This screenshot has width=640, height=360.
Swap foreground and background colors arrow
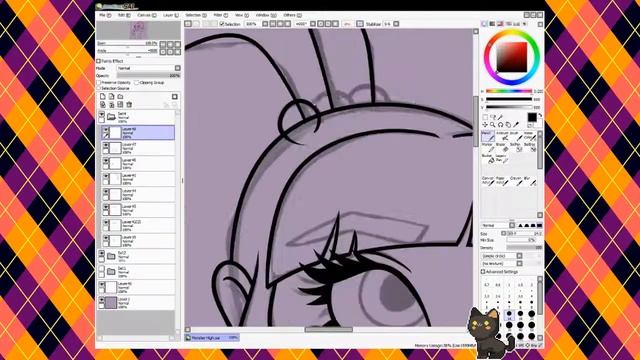tap(540, 116)
